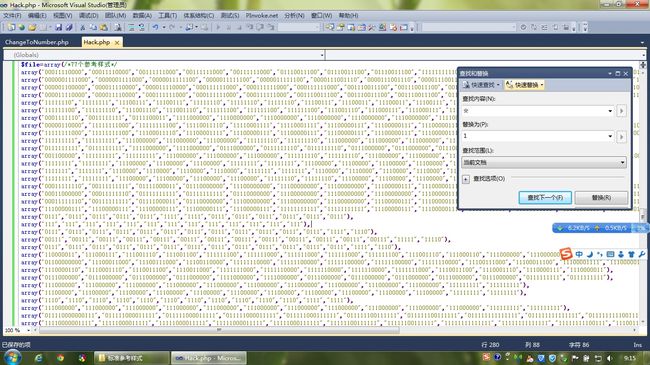Open the 快速替换 mode dropdown
Screen dimensions: 650x365
[541, 85]
